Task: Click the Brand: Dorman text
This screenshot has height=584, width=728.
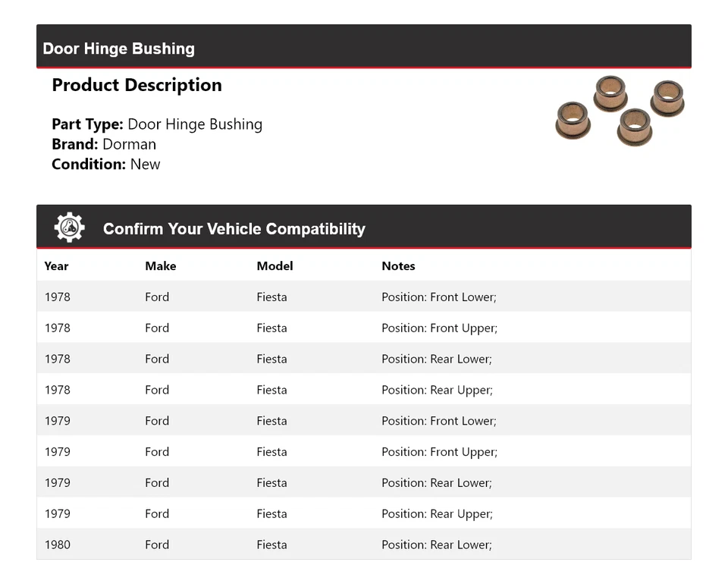Action: [104, 144]
